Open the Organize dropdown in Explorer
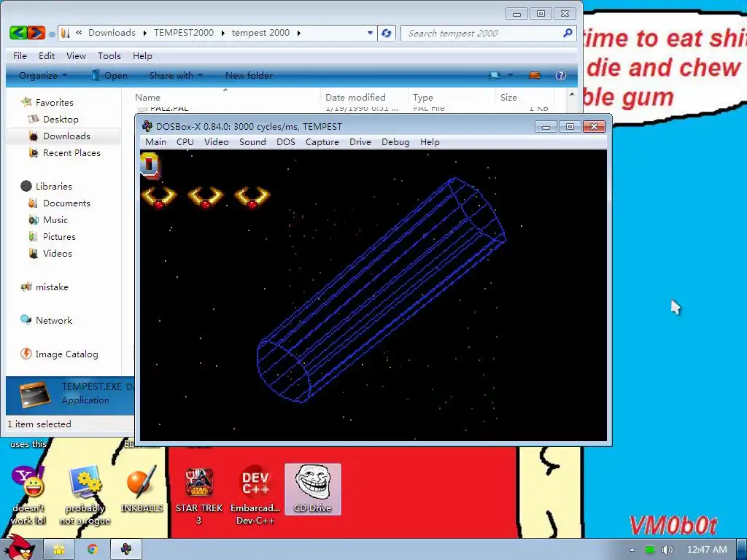747x560 pixels. [43, 75]
